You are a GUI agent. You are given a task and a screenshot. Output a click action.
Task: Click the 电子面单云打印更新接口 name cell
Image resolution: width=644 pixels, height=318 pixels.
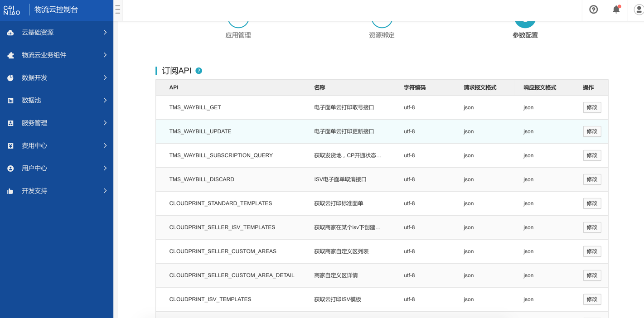344,131
